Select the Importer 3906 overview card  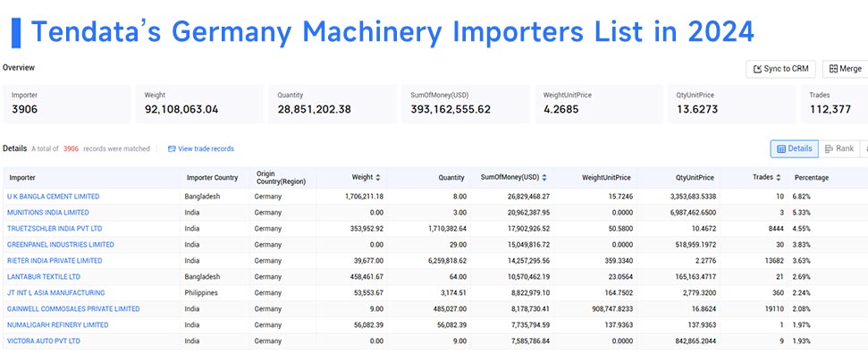[67, 104]
